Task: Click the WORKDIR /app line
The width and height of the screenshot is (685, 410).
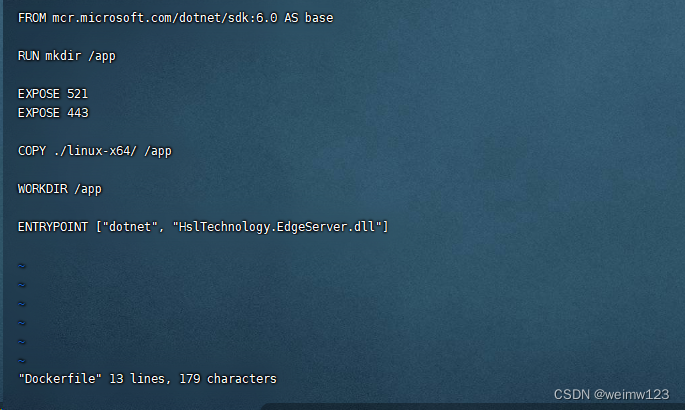Action: [x=60, y=189]
